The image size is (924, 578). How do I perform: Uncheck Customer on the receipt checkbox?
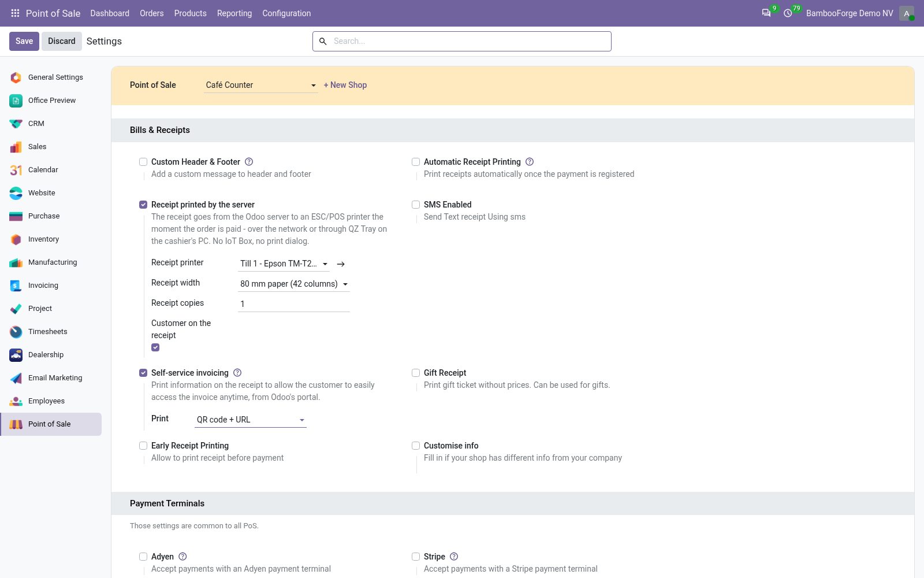(x=155, y=347)
